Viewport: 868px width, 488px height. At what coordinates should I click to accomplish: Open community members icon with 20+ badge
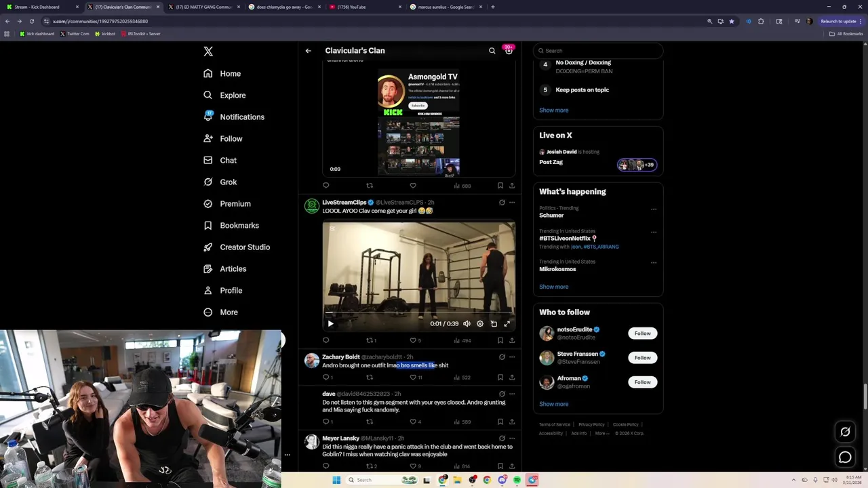509,51
